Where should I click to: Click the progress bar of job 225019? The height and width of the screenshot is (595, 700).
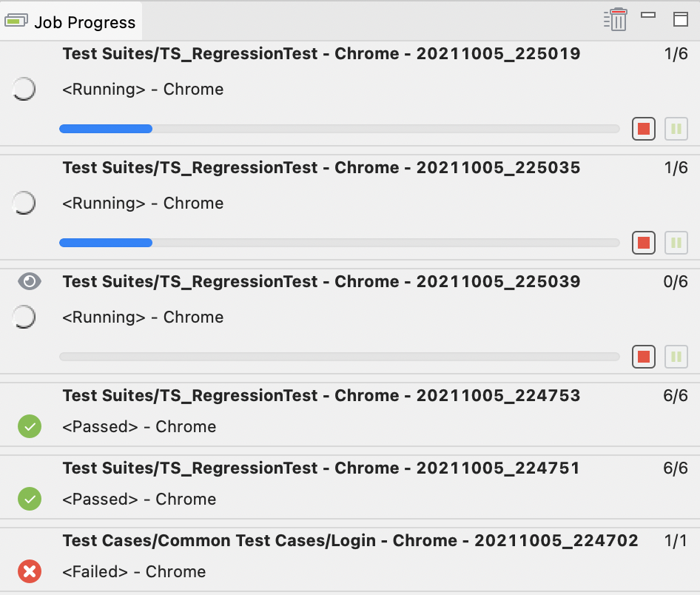coord(339,129)
